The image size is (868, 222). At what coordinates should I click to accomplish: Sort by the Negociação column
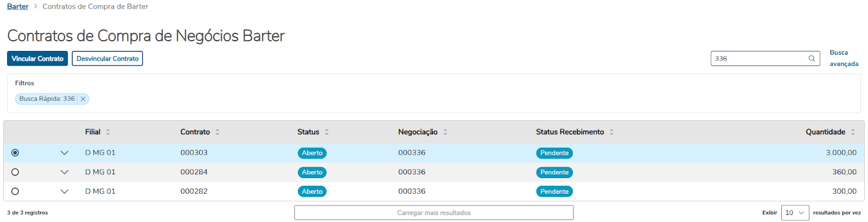click(x=445, y=132)
